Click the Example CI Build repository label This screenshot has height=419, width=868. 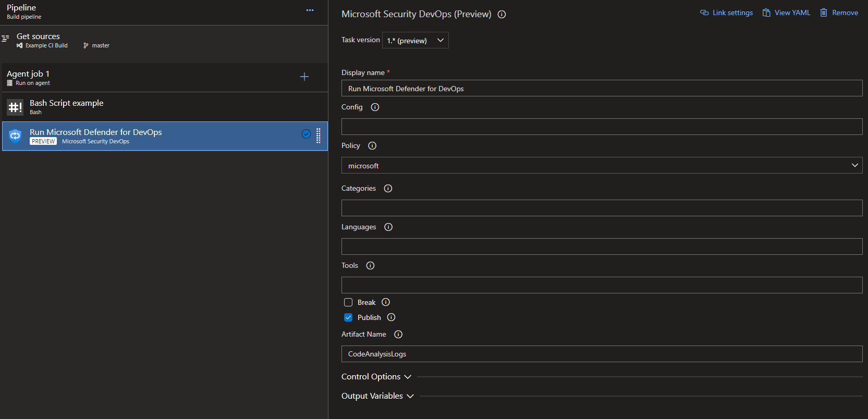[x=42, y=45]
